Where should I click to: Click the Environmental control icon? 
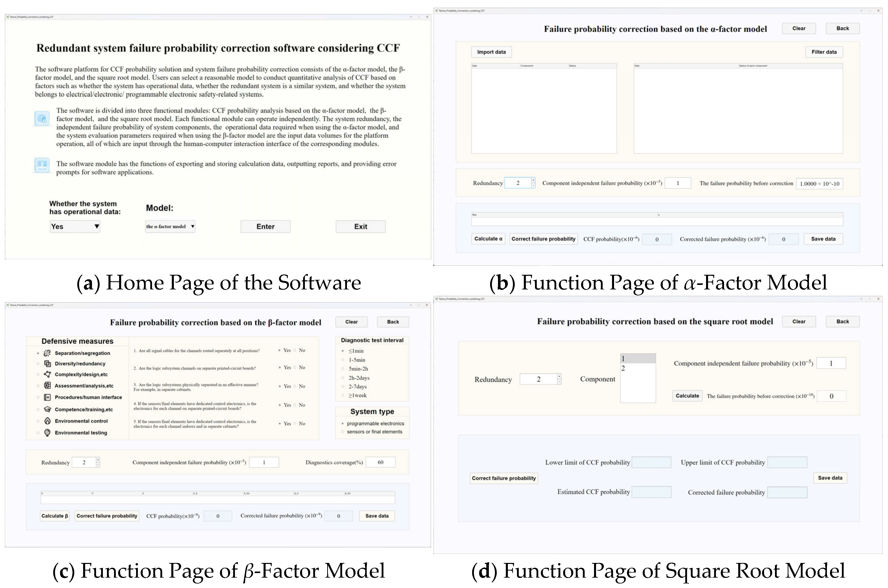[x=47, y=421]
